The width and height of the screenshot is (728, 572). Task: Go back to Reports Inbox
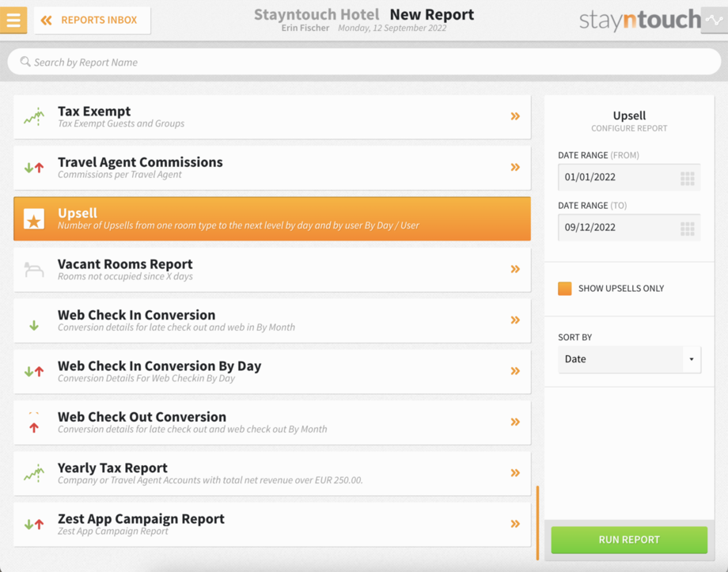(x=92, y=20)
